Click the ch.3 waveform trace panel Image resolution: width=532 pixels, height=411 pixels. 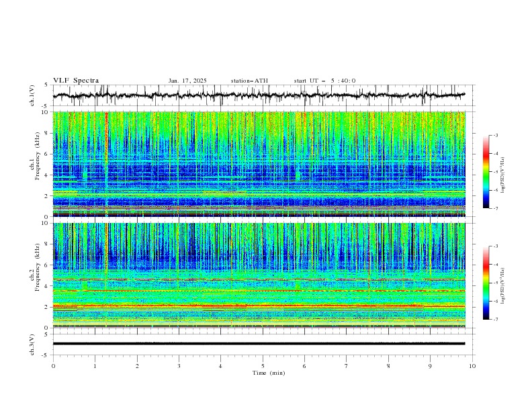tap(263, 345)
